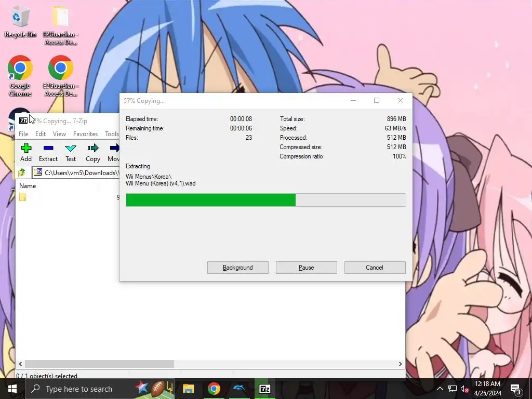Click the muted volume icon in tray
The height and width of the screenshot is (399, 532).
point(464,389)
